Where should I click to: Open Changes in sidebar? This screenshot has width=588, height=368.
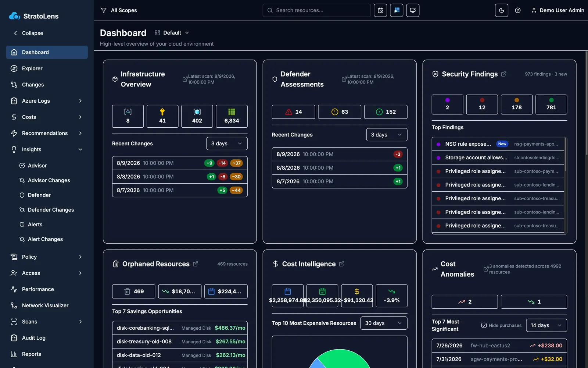coord(47,85)
